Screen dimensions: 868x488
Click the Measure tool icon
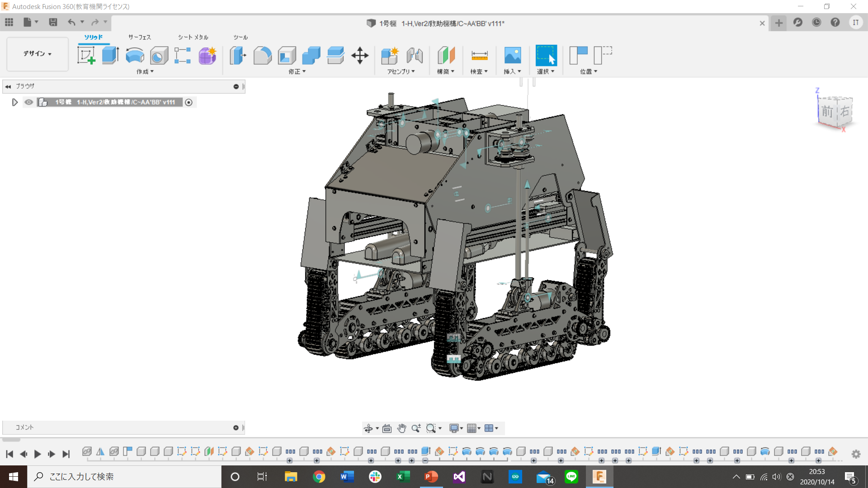point(479,56)
